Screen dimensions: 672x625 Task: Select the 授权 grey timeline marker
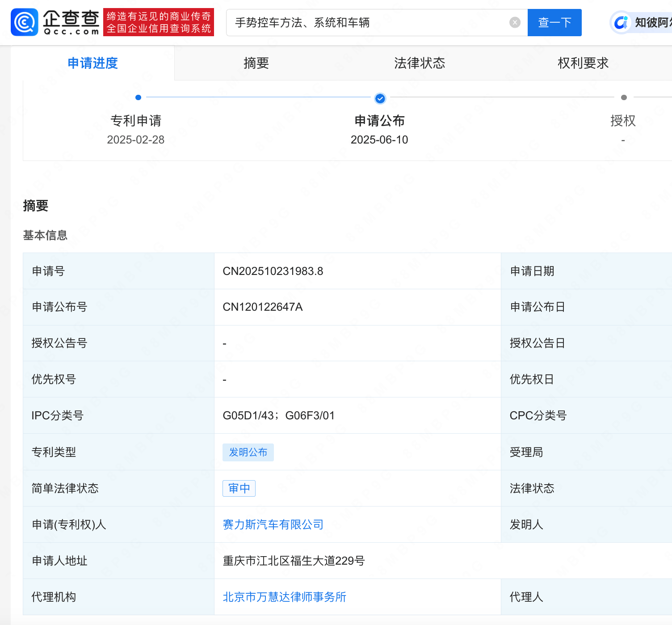click(x=624, y=97)
